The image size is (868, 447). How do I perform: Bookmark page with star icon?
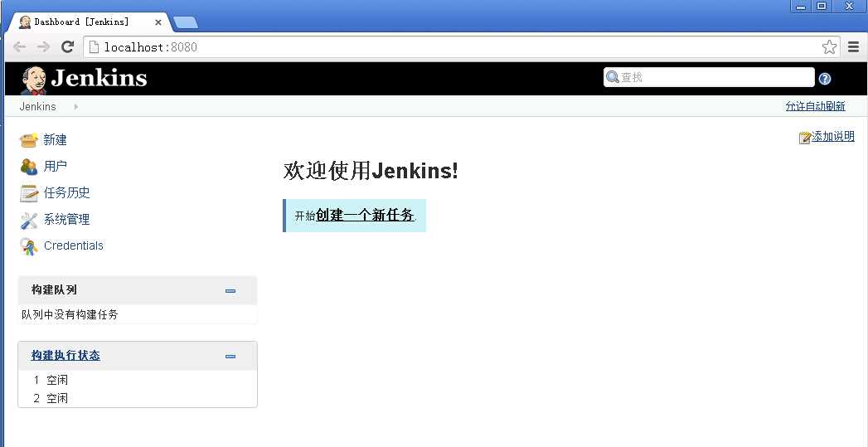[x=829, y=47]
